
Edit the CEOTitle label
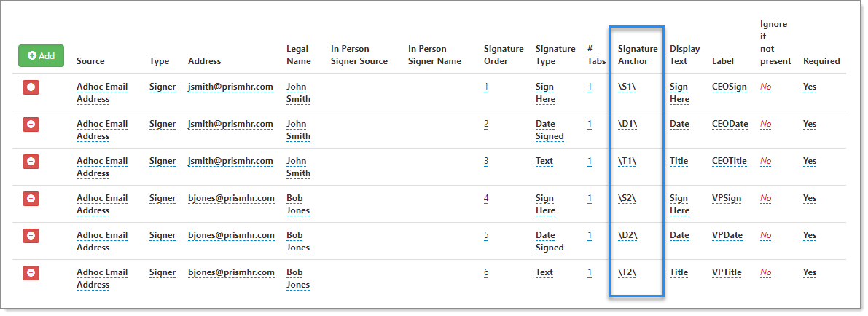pyautogui.click(x=730, y=161)
